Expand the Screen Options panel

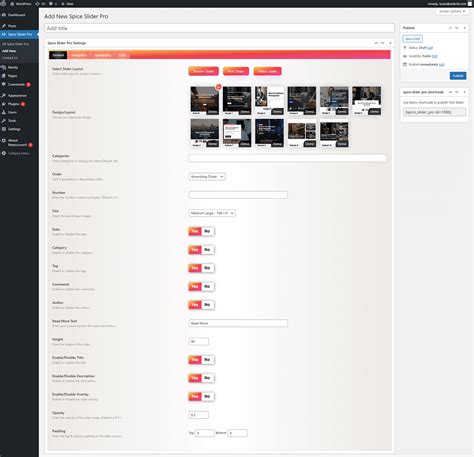click(x=452, y=11)
